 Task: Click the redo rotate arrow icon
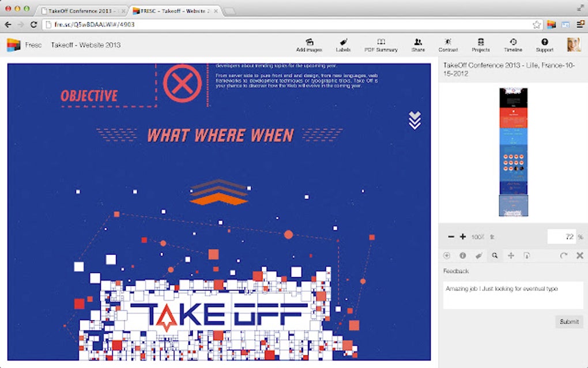click(x=563, y=256)
